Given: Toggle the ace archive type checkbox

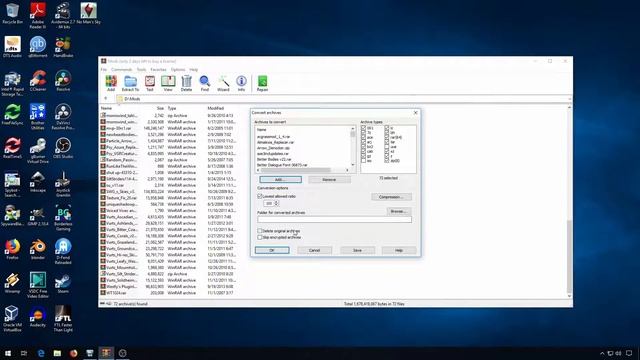Looking at the screenshot, I should click(363, 138).
